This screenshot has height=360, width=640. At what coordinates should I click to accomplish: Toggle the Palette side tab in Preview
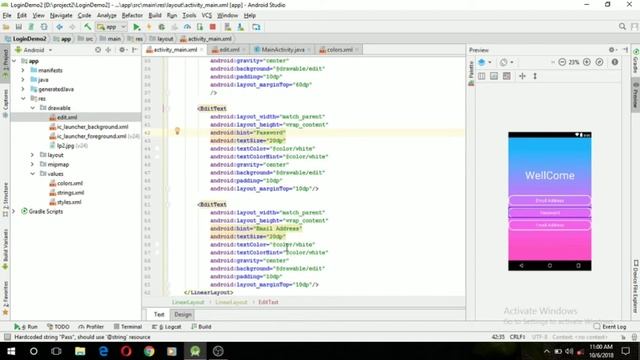471,72
